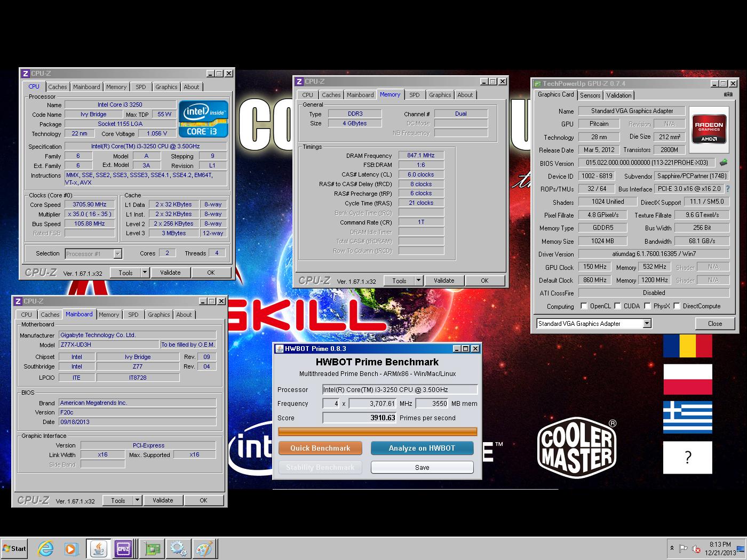The width and height of the screenshot is (747, 560).
Task: Open the Validation tab in GPU-Z
Action: [x=619, y=95]
